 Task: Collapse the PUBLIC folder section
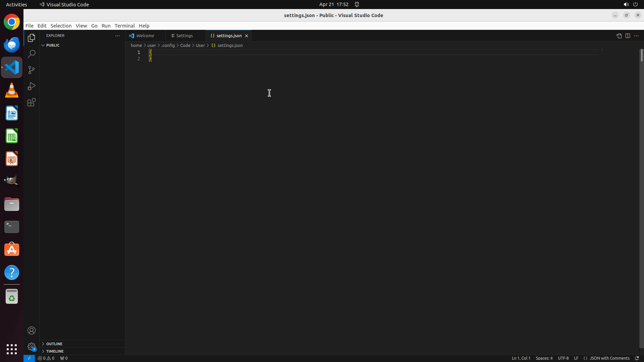click(x=53, y=45)
